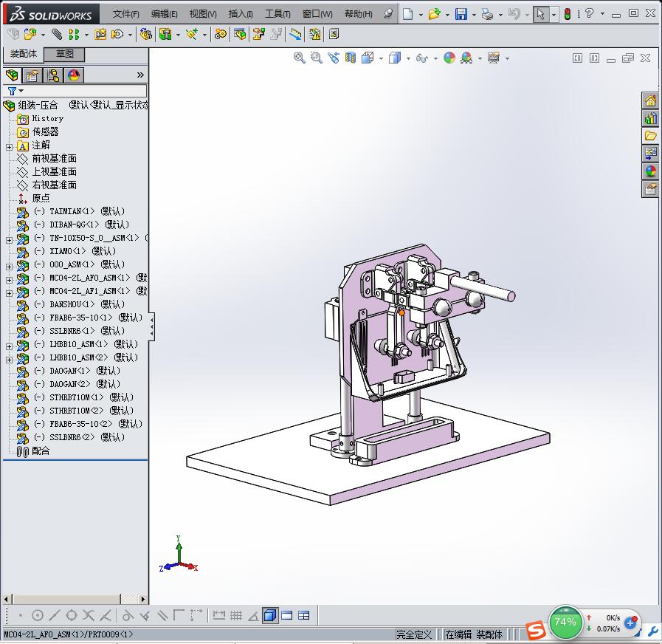Select the 前视基准面 plane
Image resolution: width=662 pixels, height=644 pixels.
tap(54, 159)
